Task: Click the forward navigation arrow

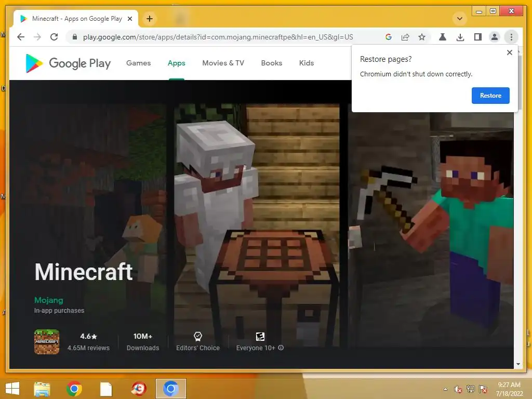Action: coord(37,37)
